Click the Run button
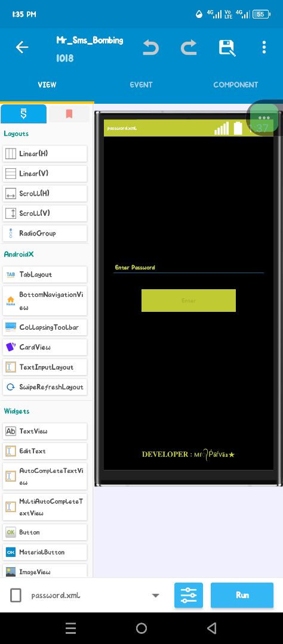 [242, 595]
